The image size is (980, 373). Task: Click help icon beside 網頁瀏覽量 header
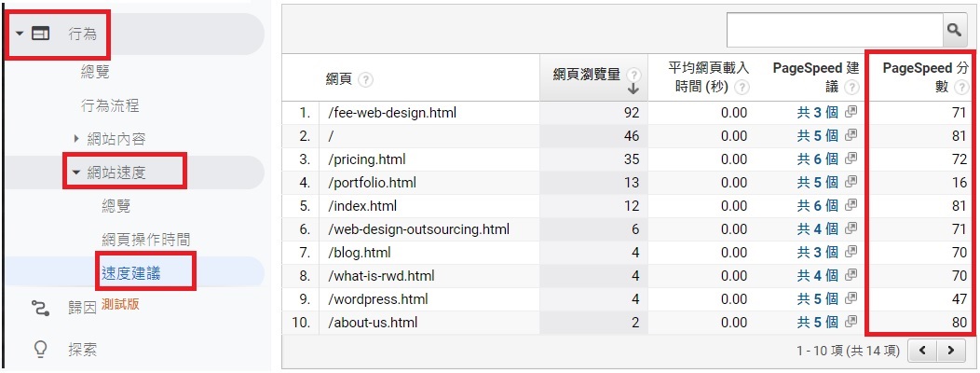pos(634,74)
